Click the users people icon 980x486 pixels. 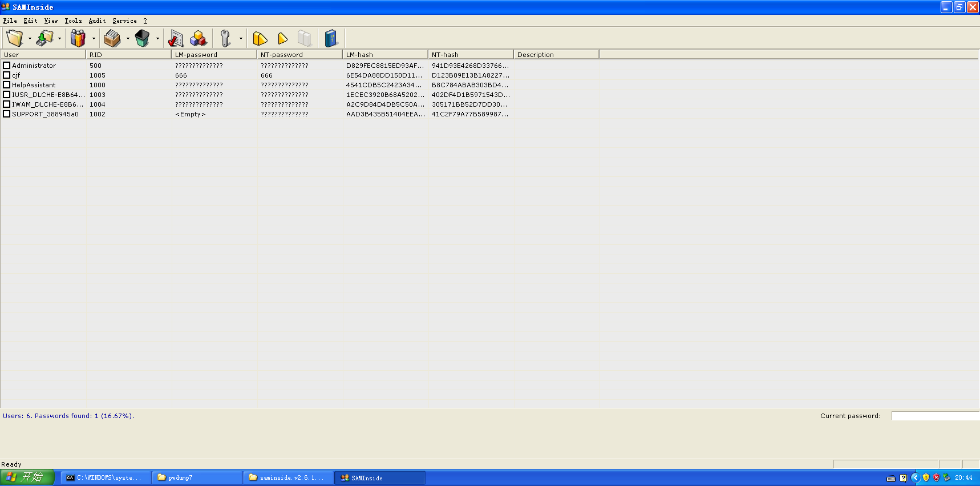pyautogui.click(x=78, y=38)
